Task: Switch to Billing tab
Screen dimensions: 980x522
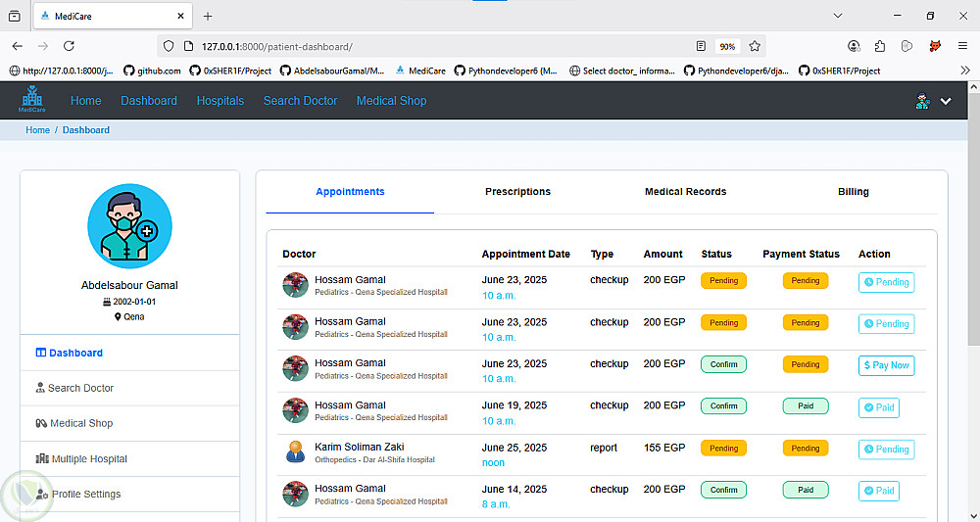Action: tap(854, 192)
